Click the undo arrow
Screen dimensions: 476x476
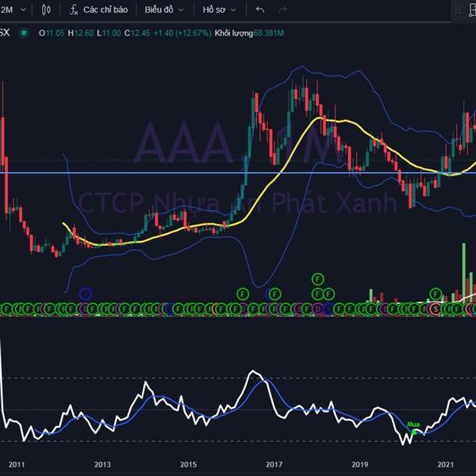[260, 10]
